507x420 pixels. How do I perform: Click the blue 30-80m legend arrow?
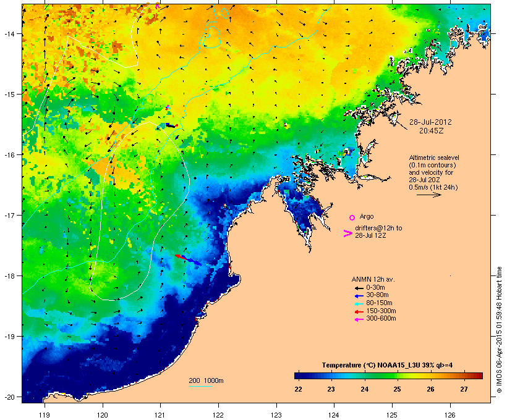[359, 296]
